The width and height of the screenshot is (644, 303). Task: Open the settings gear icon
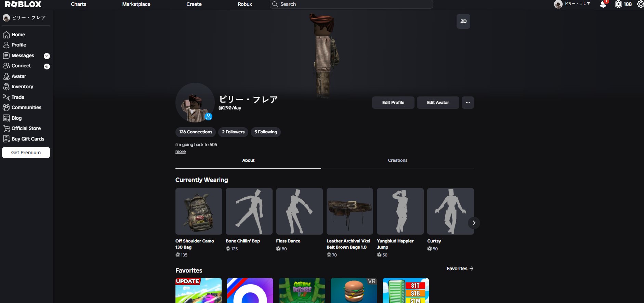[640, 4]
